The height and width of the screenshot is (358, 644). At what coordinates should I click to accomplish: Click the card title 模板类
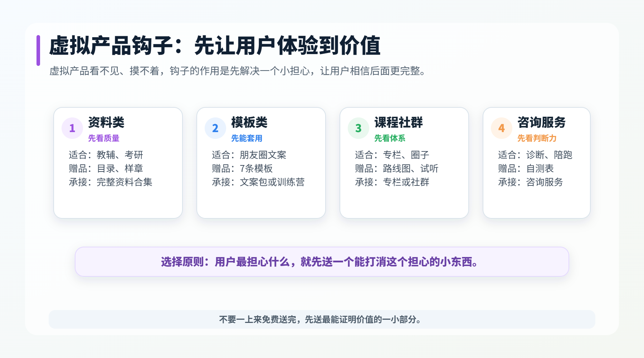[249, 122]
